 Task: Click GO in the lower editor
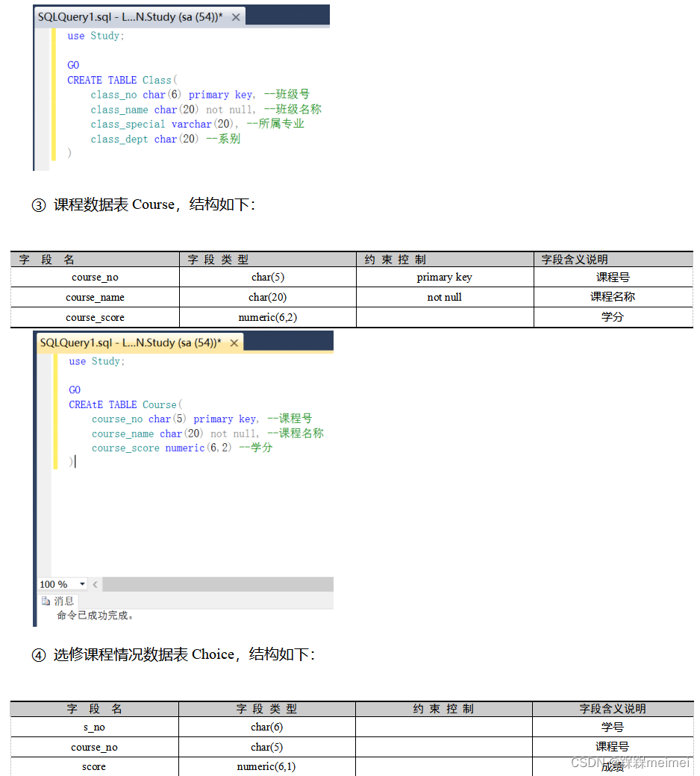(x=75, y=390)
